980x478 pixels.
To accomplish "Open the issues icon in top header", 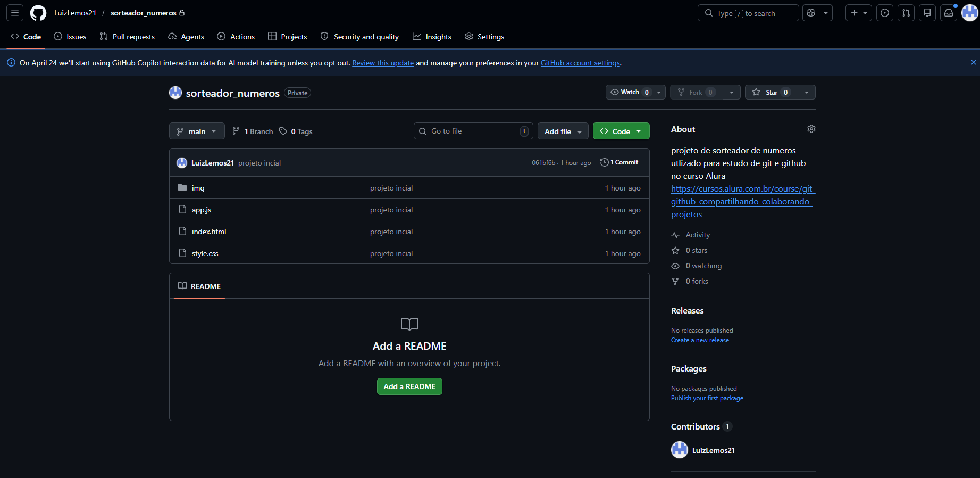I will click(x=885, y=13).
